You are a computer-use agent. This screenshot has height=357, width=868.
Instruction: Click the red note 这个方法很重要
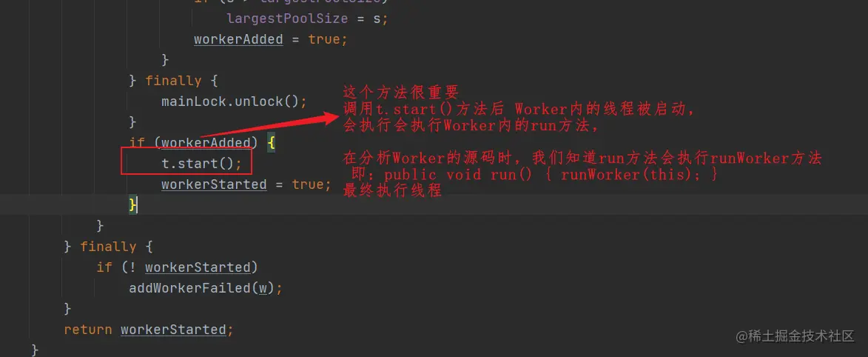tap(401, 91)
